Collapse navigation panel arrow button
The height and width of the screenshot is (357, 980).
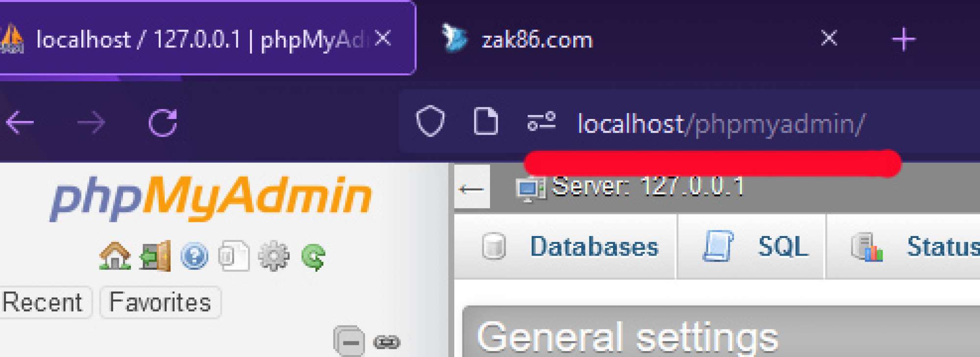[x=471, y=189]
